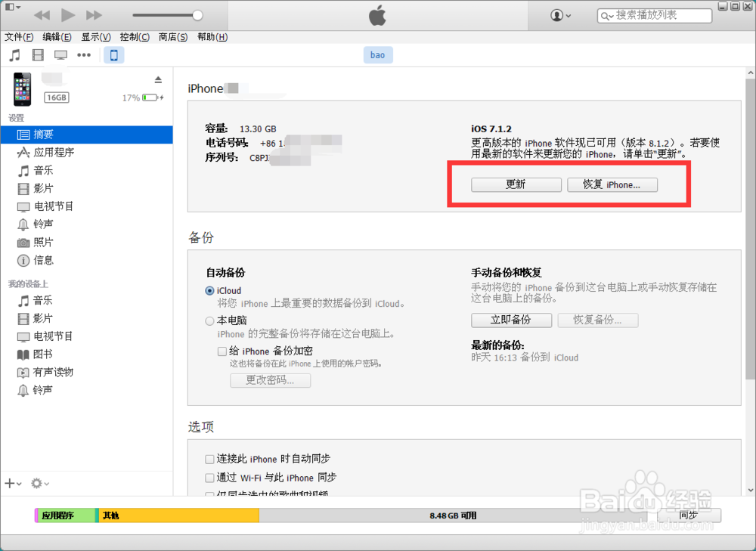Image resolution: width=756 pixels, height=551 pixels.
Task: Select 电视节目 under 设置
Action: tap(87, 206)
